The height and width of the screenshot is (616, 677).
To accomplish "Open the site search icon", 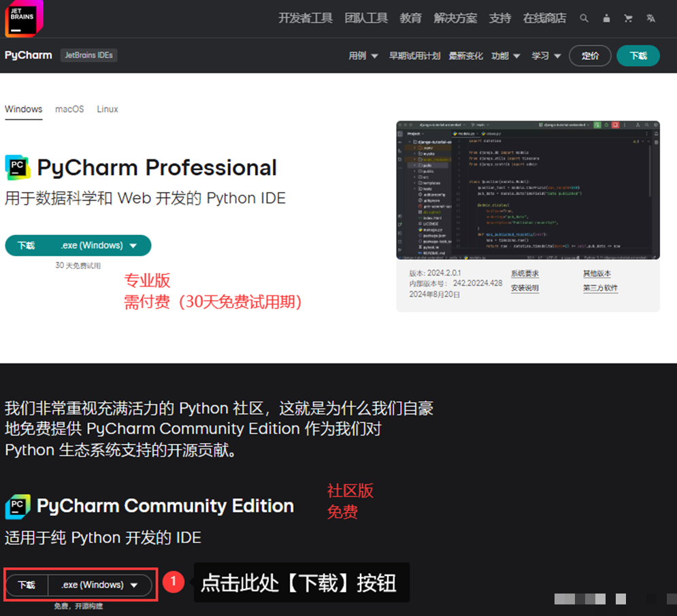I will point(584,18).
